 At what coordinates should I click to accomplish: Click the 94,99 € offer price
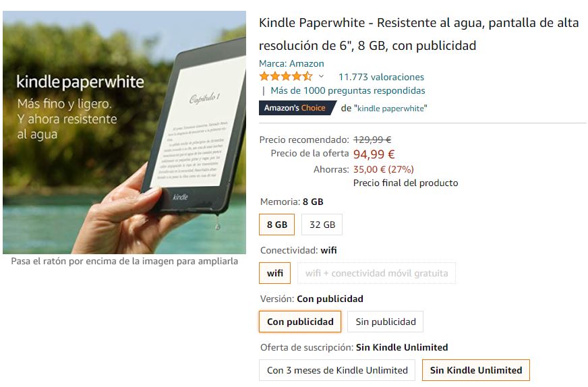(374, 154)
